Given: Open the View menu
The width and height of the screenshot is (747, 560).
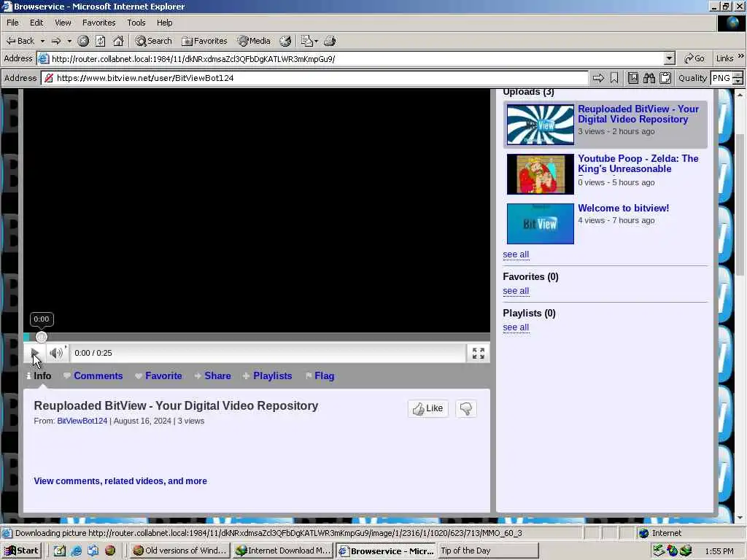Looking at the screenshot, I should 63,23.
